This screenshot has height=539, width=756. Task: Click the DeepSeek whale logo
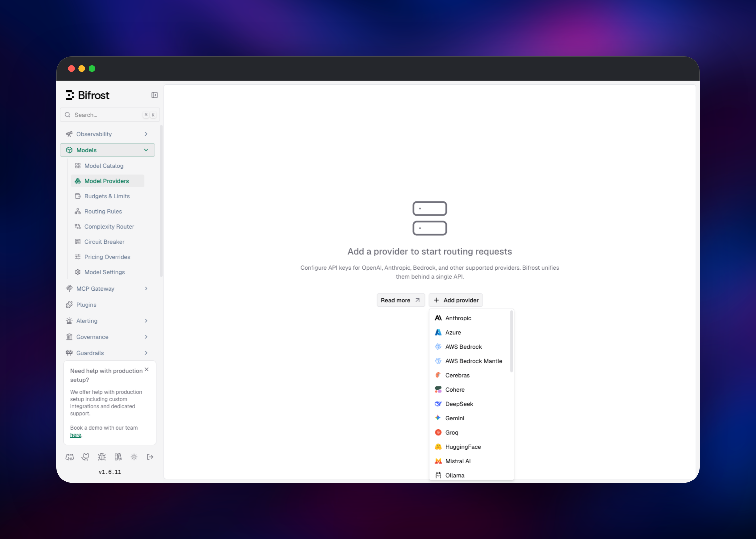(x=438, y=404)
